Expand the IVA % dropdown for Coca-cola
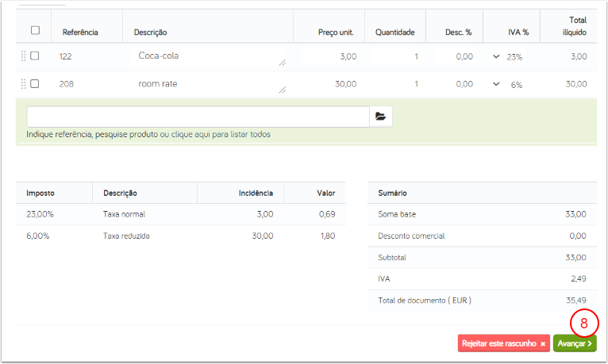This screenshot has height=364, width=608. pyautogui.click(x=497, y=56)
